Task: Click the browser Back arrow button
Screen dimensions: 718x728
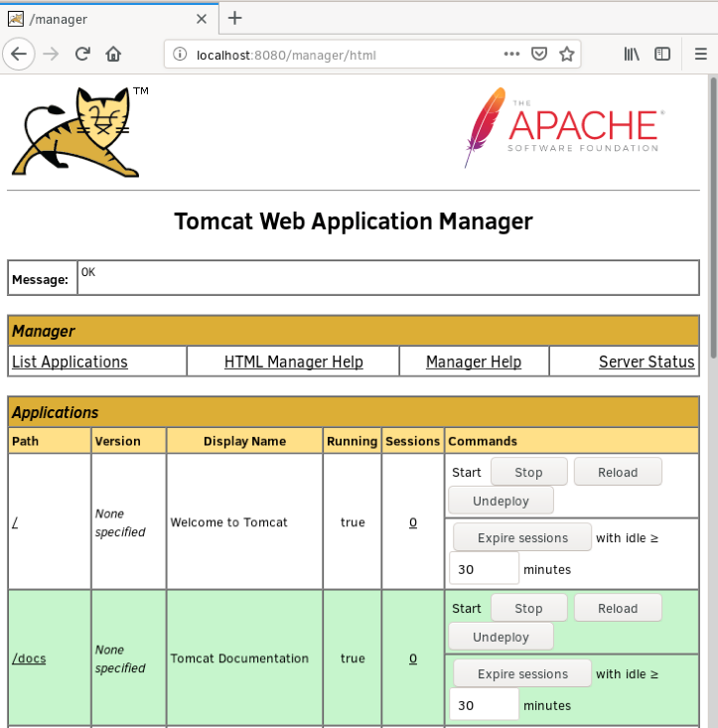Action: click(19, 54)
